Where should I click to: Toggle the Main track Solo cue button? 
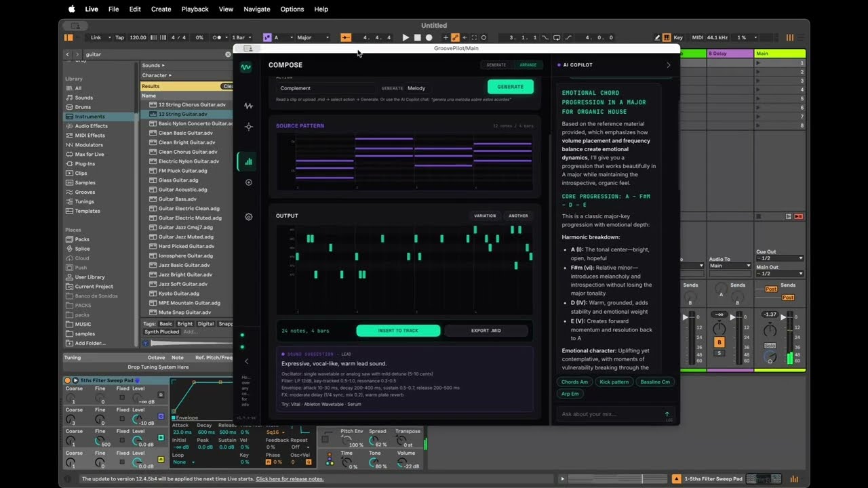click(x=770, y=346)
